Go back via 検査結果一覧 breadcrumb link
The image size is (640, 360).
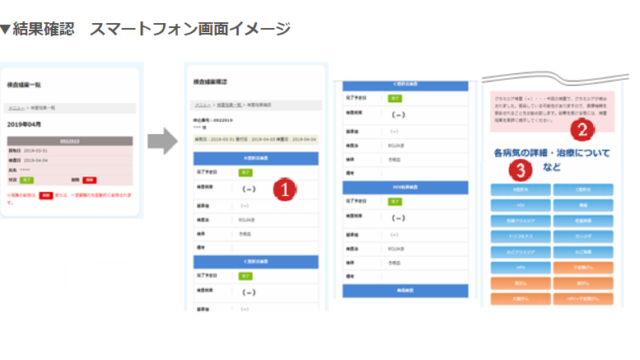click(x=229, y=105)
